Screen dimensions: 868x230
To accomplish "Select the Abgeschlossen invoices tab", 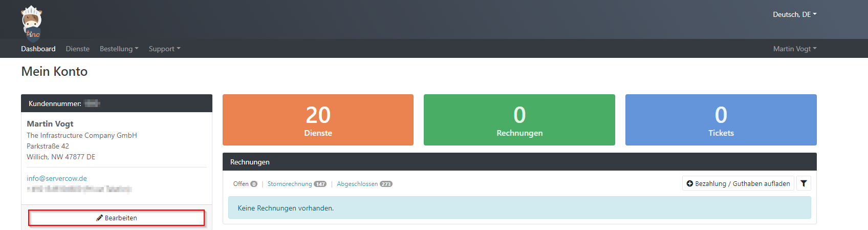I will pyautogui.click(x=364, y=184).
